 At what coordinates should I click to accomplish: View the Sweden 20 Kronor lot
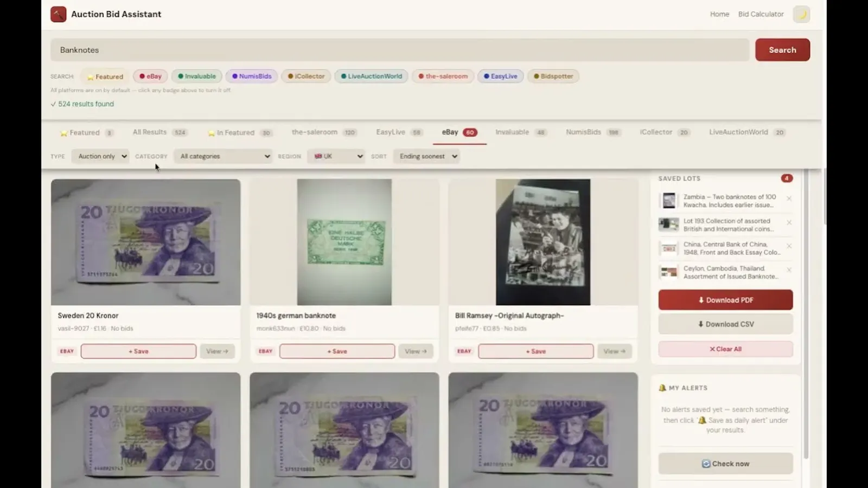click(x=217, y=351)
